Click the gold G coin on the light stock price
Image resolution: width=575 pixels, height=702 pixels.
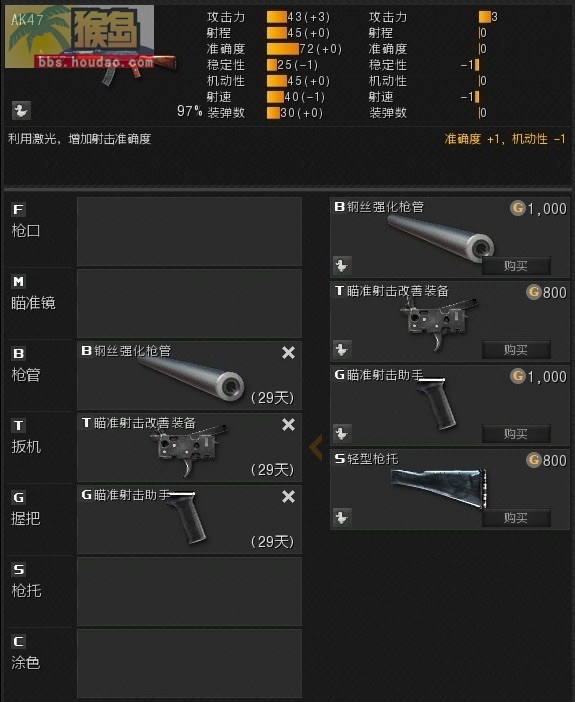pos(533,460)
